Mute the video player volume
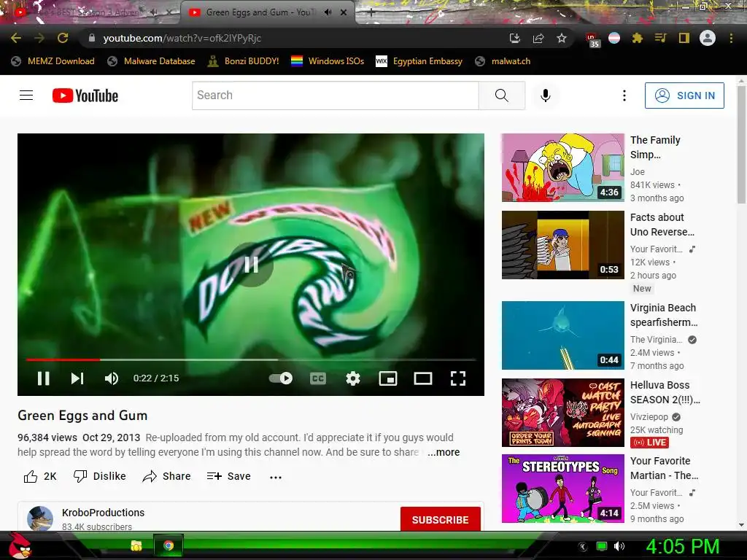Image resolution: width=747 pixels, height=560 pixels. 112,378
